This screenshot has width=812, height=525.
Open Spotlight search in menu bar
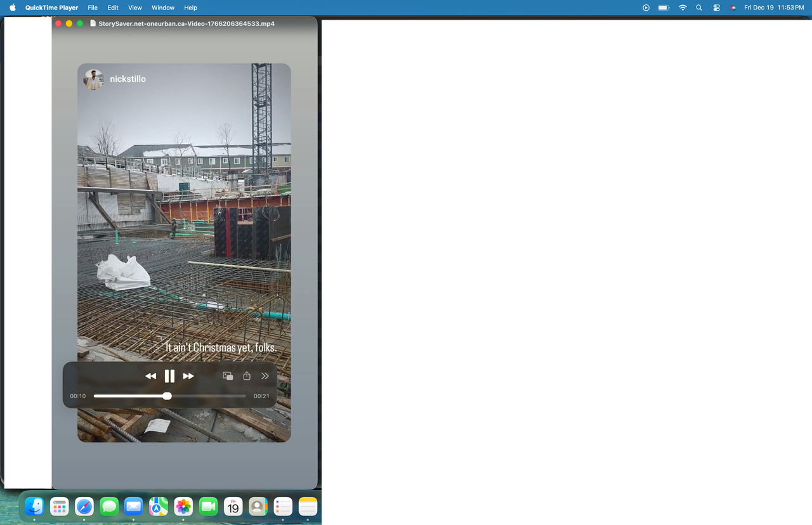699,8
